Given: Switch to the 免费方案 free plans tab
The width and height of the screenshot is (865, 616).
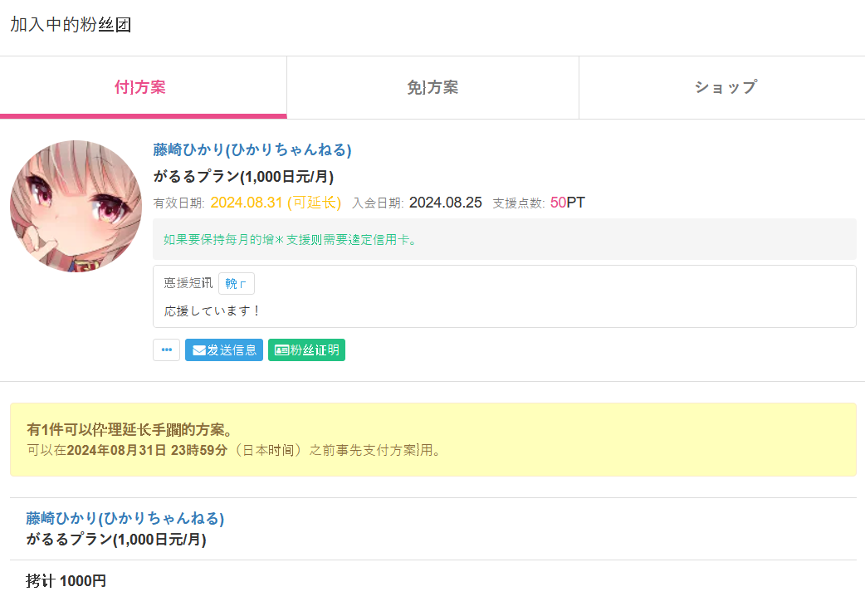Looking at the screenshot, I should 432,88.
